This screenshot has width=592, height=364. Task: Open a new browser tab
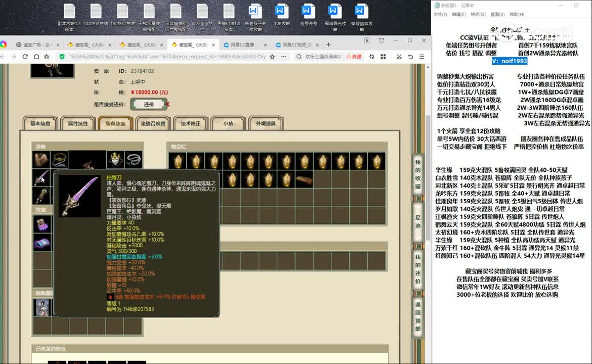(x=328, y=44)
